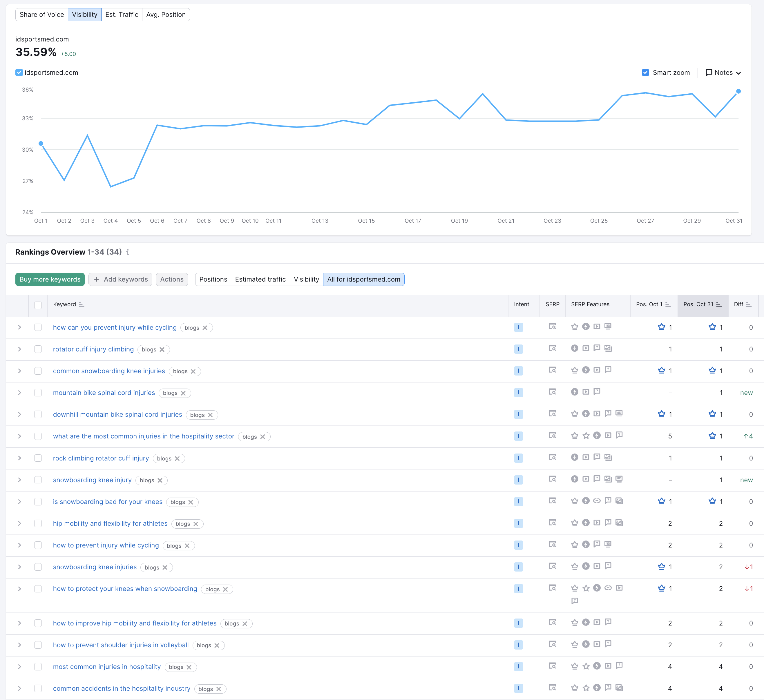Click Buy more keywords button
Viewport: 764px width, 700px height.
pyautogui.click(x=50, y=279)
